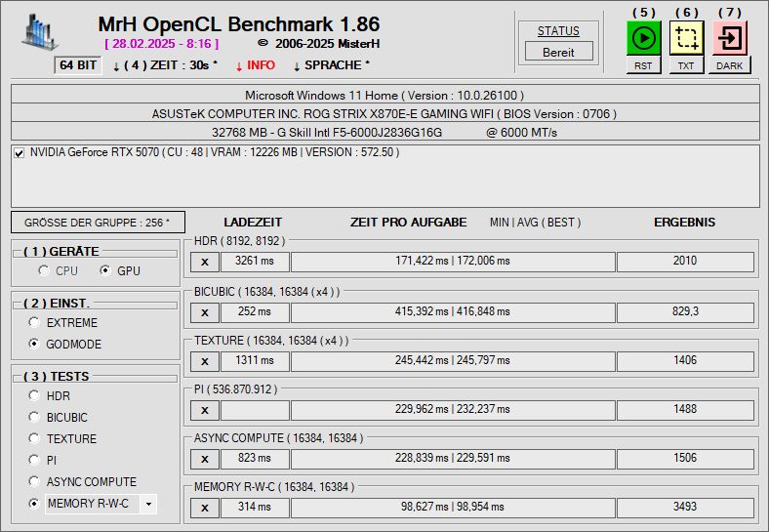Clear the MEMORY R-W-C result with its X

click(205, 508)
